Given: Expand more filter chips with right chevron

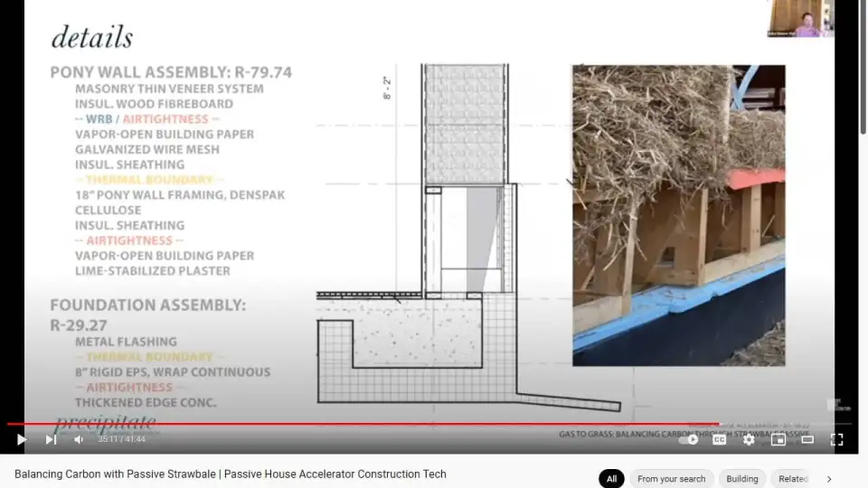Looking at the screenshot, I should 829,479.
